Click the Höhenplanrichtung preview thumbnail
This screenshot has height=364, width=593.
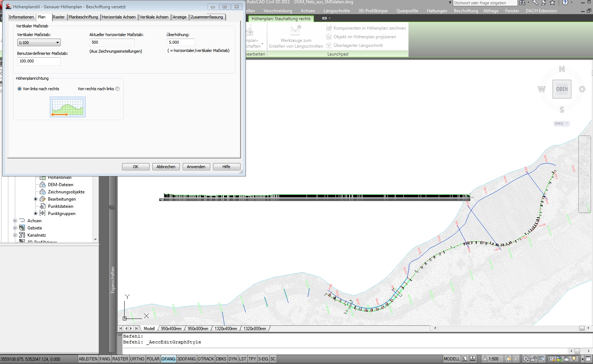pyautogui.click(x=68, y=107)
